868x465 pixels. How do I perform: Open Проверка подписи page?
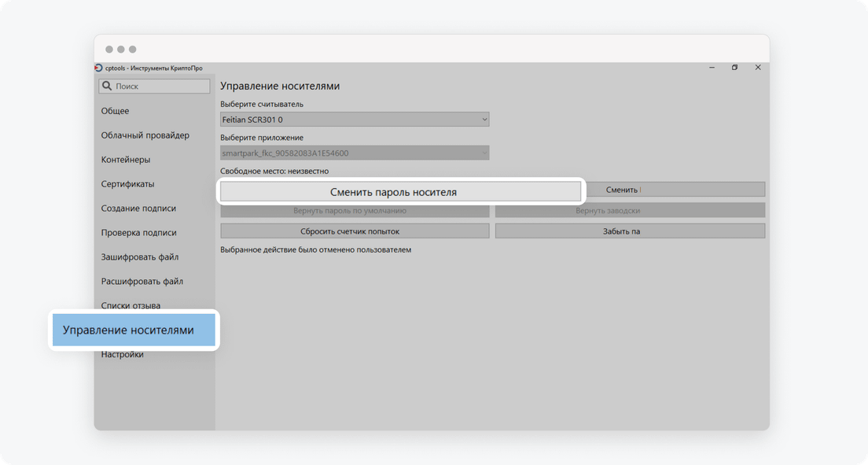(139, 233)
